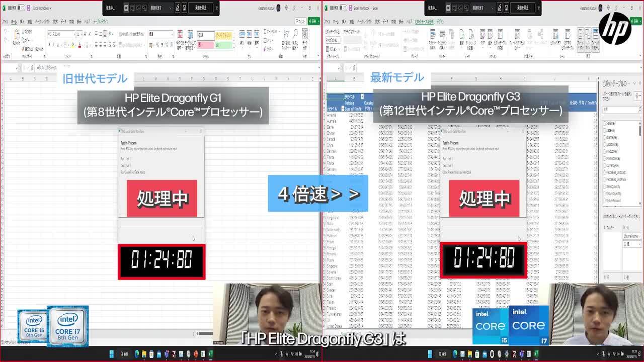Toggle AutoSave in the right Excel window
This screenshot has height=362, width=644.
pos(344,8)
